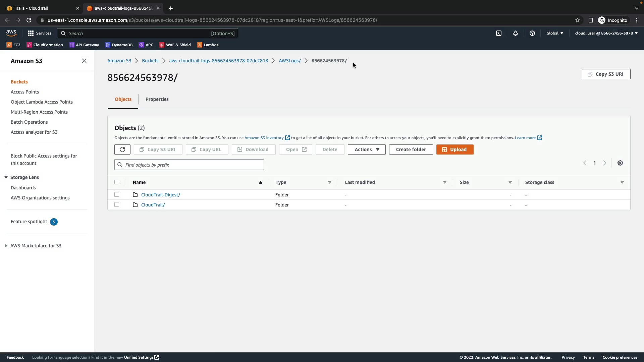
Task: Click the refresh objects icon button
Action: pos(122,149)
